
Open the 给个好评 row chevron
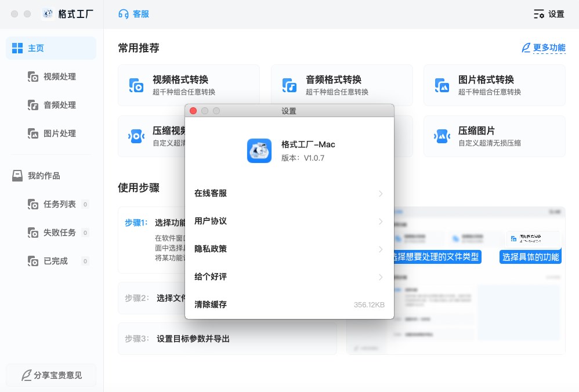pyautogui.click(x=381, y=277)
